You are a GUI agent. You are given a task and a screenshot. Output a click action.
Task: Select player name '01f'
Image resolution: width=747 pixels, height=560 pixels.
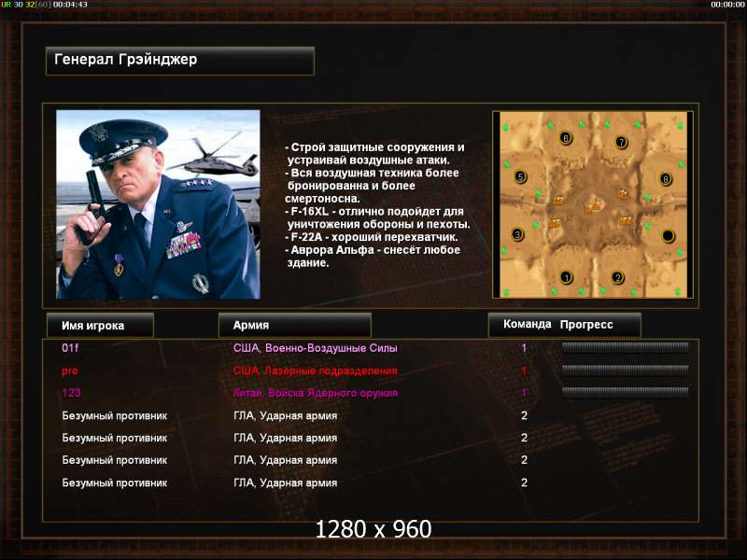(x=70, y=348)
